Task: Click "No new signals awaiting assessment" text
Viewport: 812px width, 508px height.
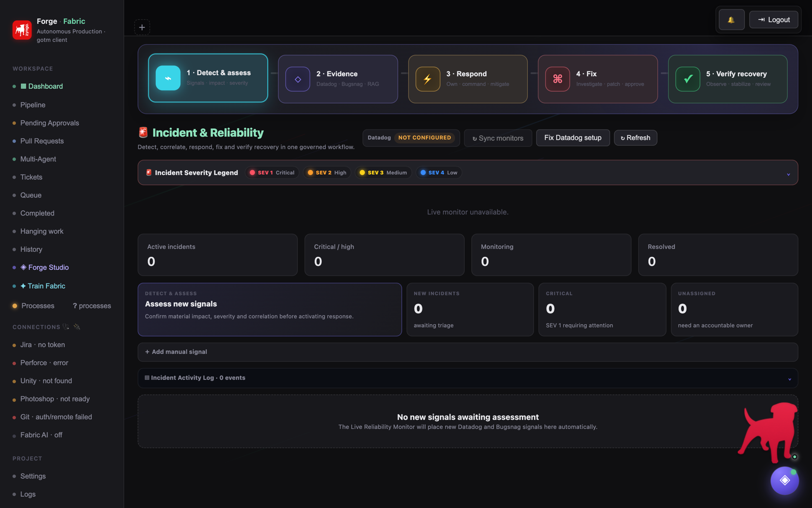Action: pyautogui.click(x=468, y=417)
